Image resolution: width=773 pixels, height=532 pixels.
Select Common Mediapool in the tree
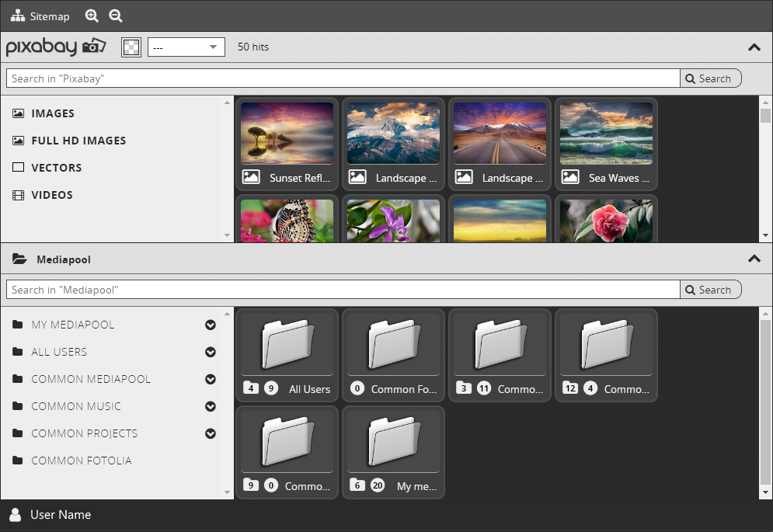tap(91, 379)
